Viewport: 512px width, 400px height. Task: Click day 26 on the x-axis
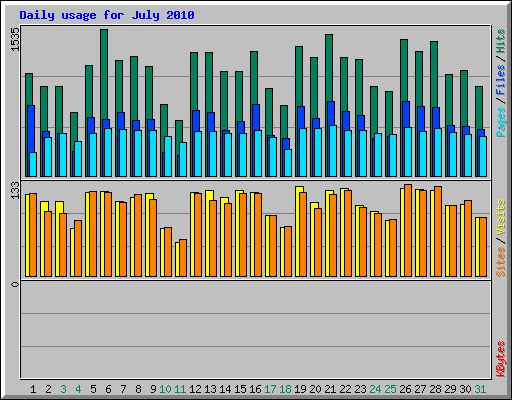point(405,389)
